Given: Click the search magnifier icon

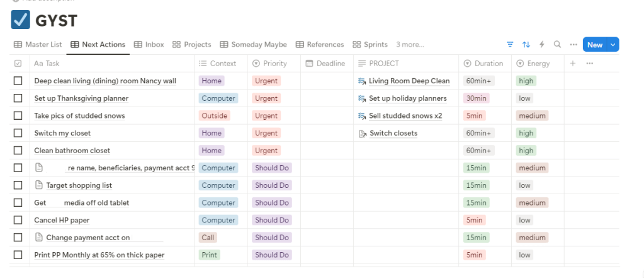Looking at the screenshot, I should pos(557,45).
